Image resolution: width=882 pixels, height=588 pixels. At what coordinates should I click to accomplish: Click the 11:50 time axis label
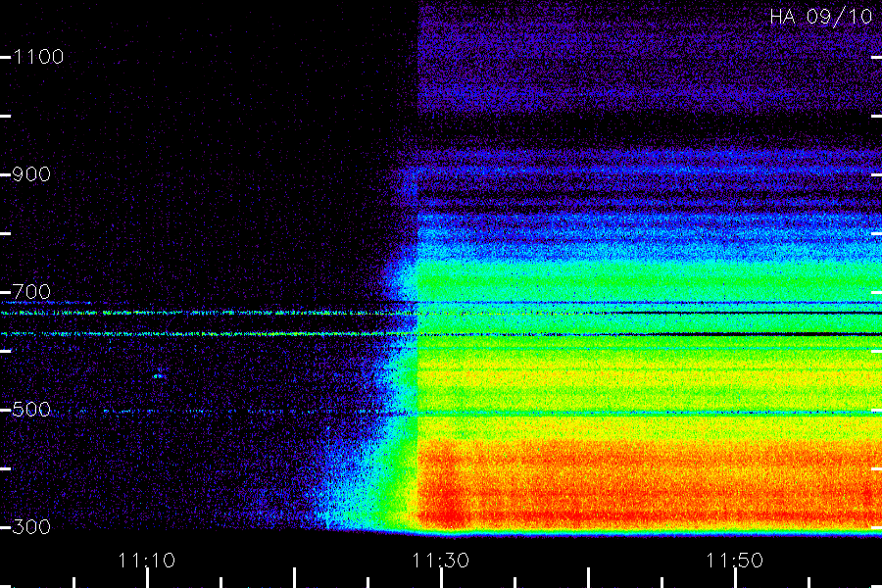(735, 561)
